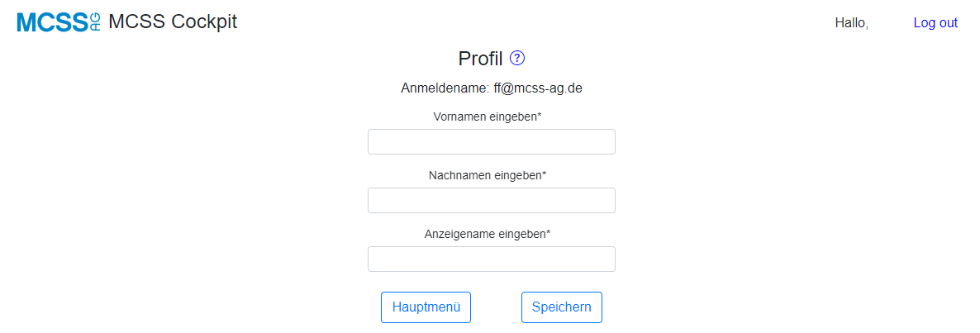Click the MCSS logo in header
The width and height of the screenshot is (980, 333).
click(59, 22)
